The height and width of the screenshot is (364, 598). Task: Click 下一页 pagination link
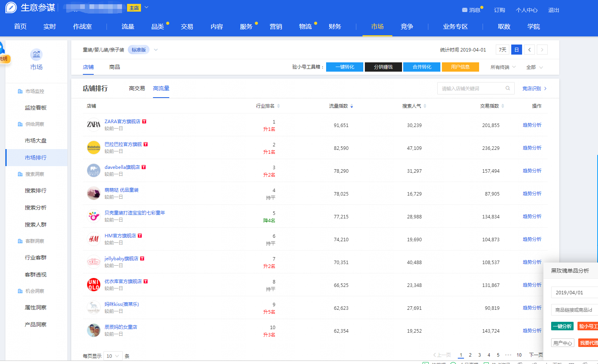click(x=536, y=355)
